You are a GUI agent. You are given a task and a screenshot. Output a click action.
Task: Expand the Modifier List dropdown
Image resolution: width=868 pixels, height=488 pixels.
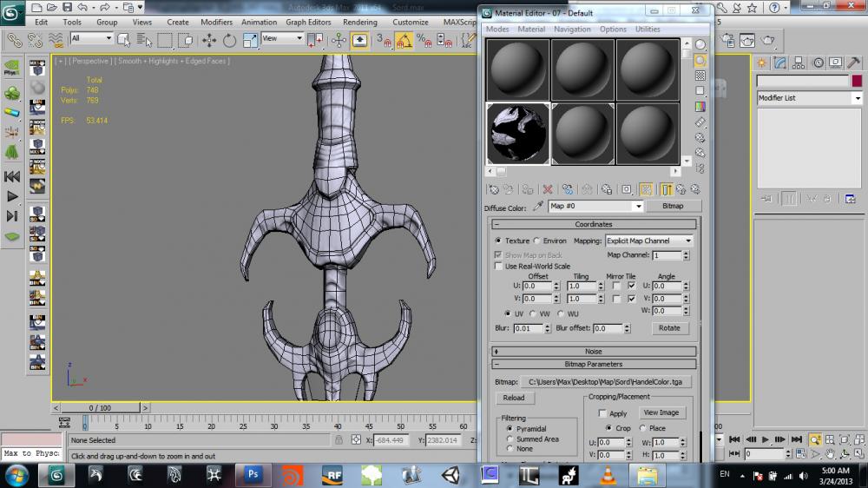[x=857, y=98]
